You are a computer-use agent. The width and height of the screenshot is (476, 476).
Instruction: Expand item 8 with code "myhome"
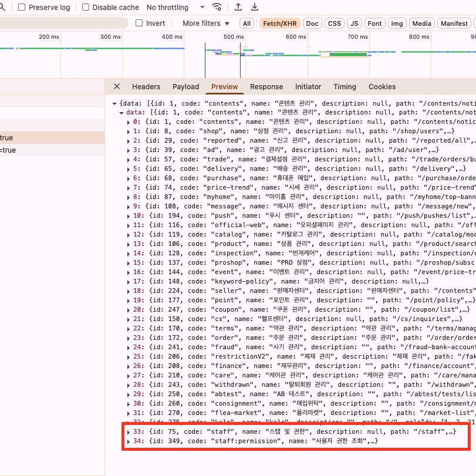[x=129, y=197]
